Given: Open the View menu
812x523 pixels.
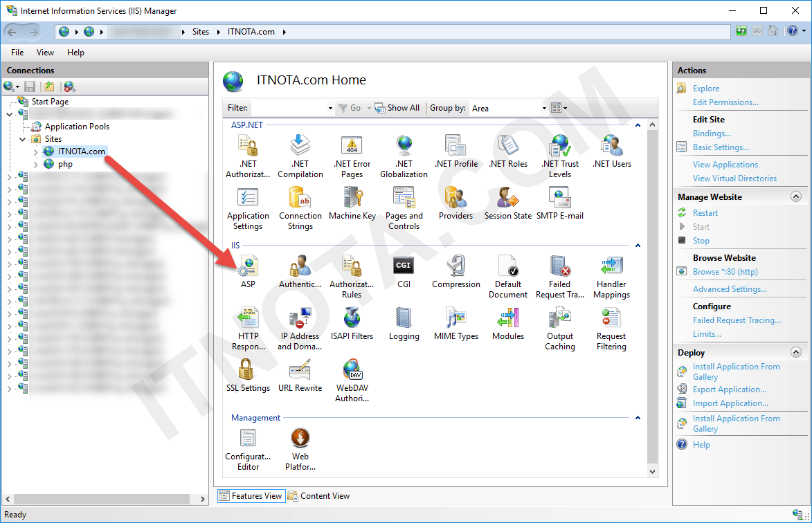Looking at the screenshot, I should (x=45, y=52).
